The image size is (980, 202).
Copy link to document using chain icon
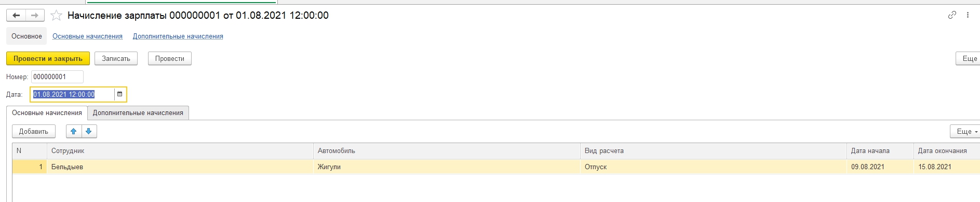(x=952, y=15)
